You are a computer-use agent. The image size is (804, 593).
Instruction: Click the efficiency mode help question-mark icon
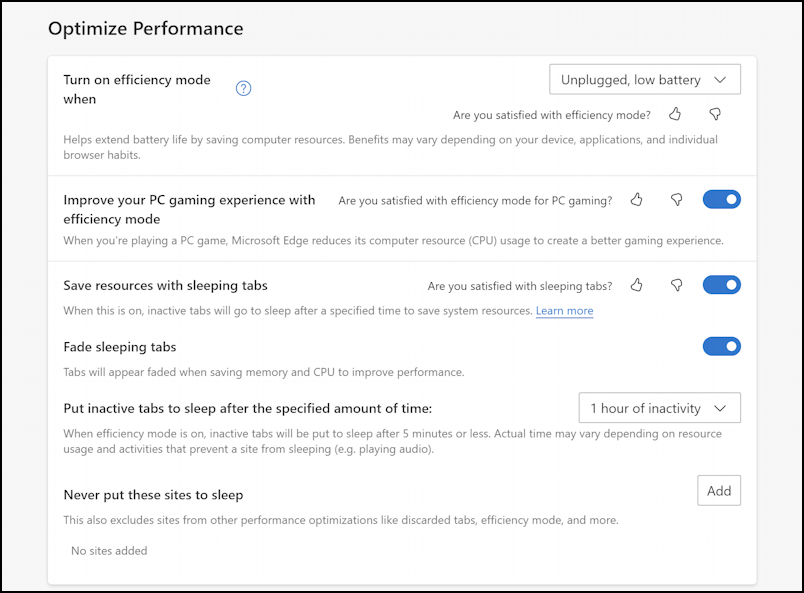click(243, 89)
